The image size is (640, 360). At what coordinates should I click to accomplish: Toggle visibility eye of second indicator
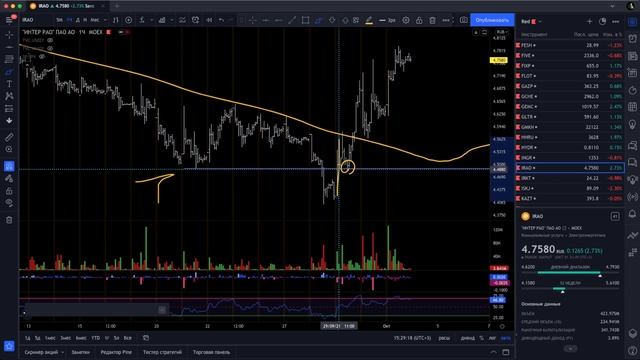[x=50, y=48]
